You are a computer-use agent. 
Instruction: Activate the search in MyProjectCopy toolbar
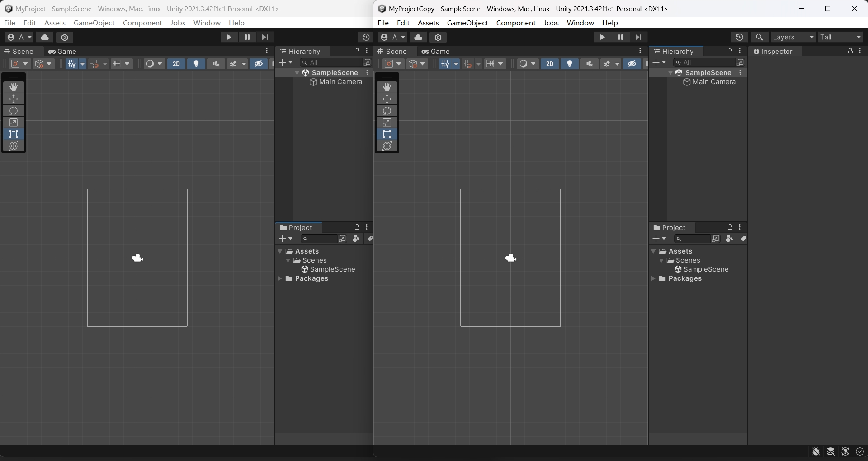coord(760,37)
